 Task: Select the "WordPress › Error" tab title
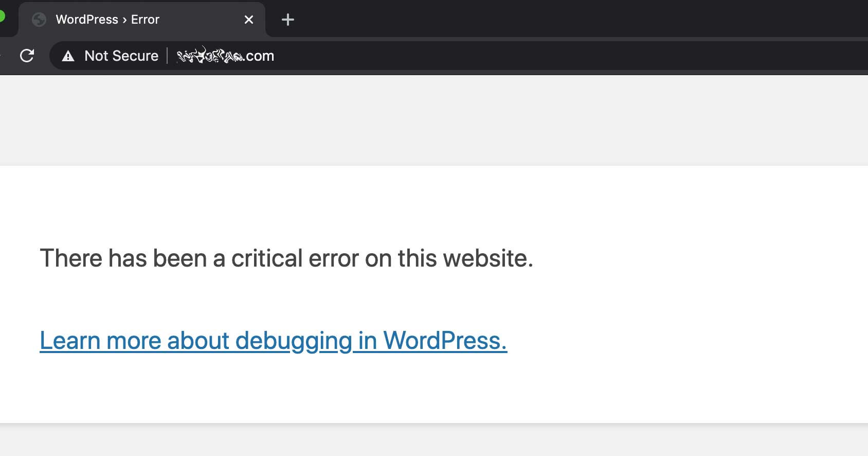(107, 20)
